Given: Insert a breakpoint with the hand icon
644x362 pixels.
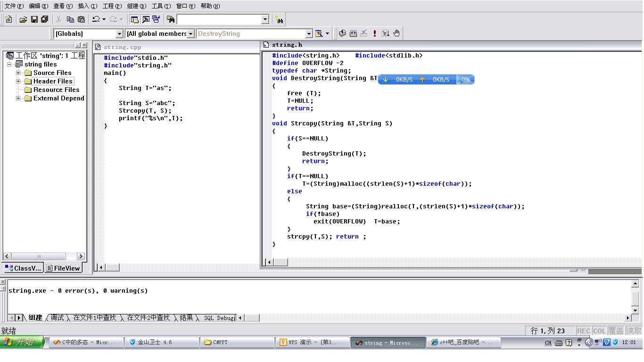Looking at the screenshot, I should pyautogui.click(x=396, y=33).
